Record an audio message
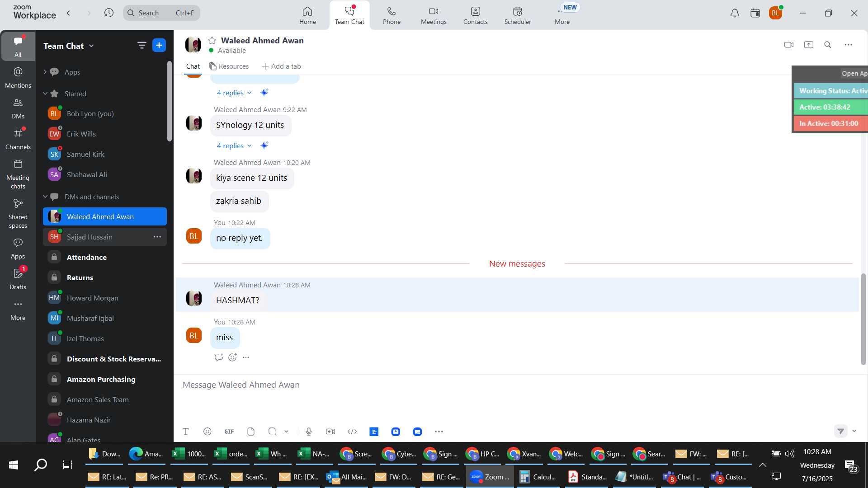868x488 pixels. [309, 432]
